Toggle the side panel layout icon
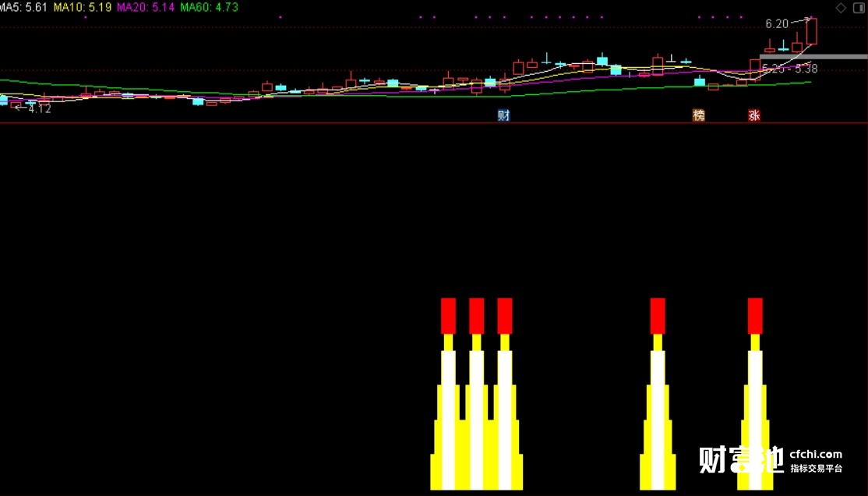This screenshot has height=496, width=868. point(859,8)
